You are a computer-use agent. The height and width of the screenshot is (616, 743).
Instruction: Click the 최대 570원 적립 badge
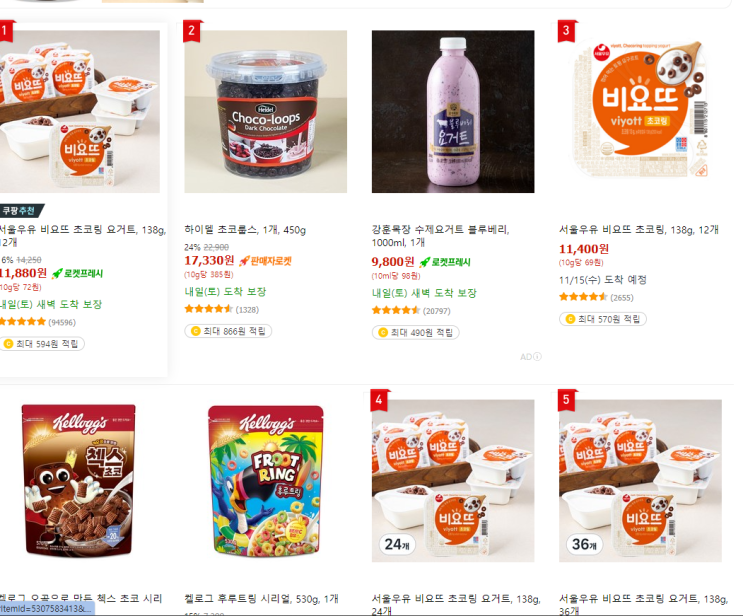click(603, 319)
